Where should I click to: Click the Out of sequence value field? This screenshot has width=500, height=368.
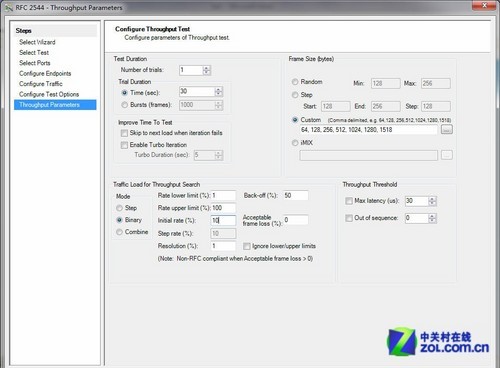[x=417, y=218]
